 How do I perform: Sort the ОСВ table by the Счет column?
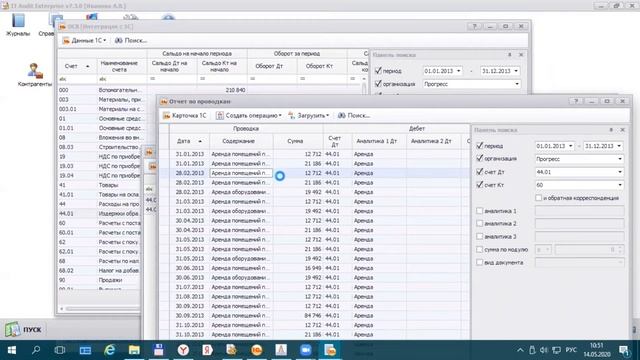click(77, 66)
